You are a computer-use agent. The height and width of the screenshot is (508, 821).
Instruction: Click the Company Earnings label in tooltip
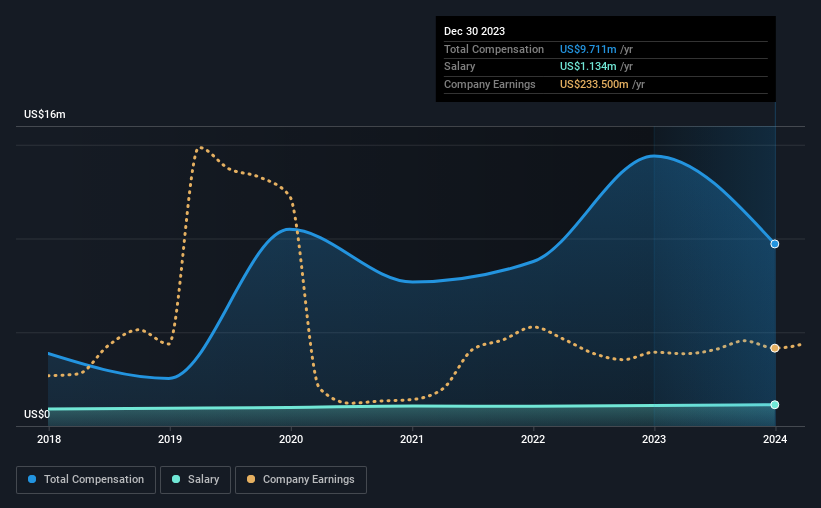click(490, 84)
